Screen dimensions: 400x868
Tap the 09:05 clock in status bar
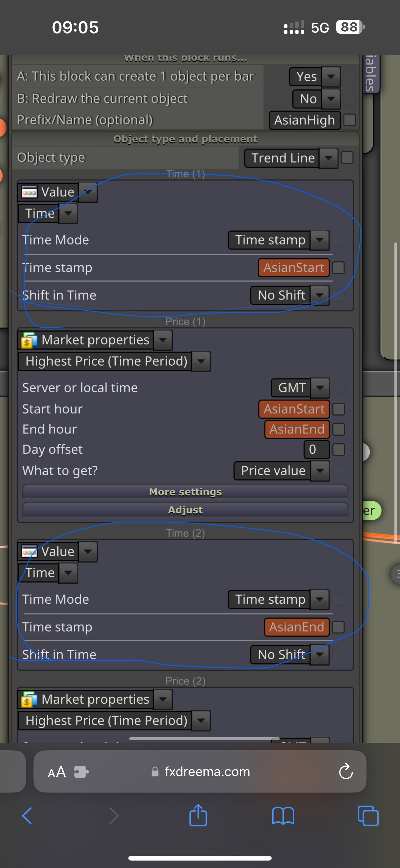[75, 27]
